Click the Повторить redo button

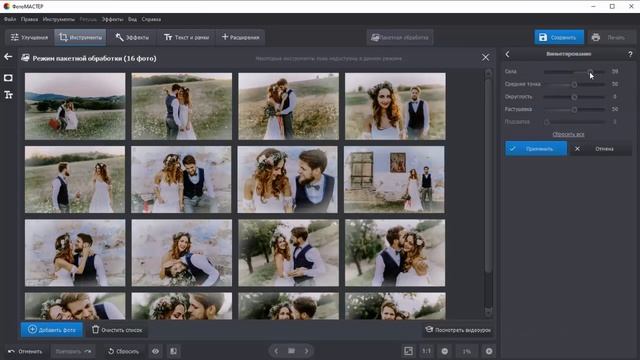[x=73, y=351]
